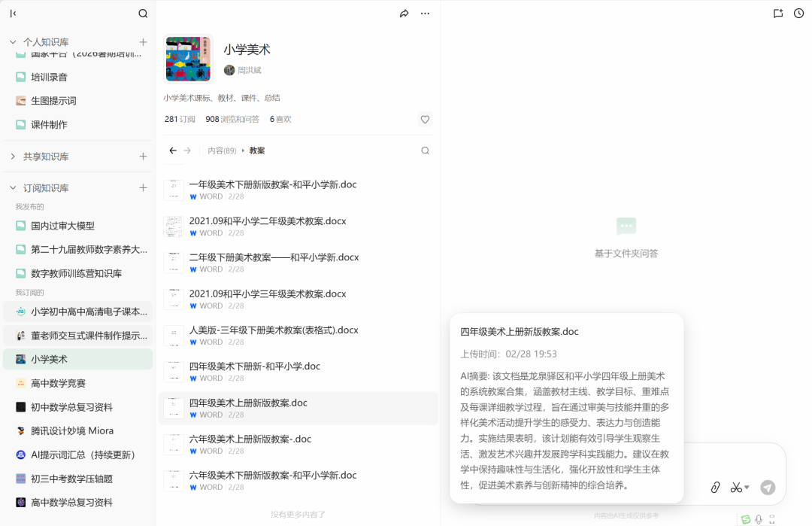
Task: Click the microphone icon in tray
Action: coord(759,518)
